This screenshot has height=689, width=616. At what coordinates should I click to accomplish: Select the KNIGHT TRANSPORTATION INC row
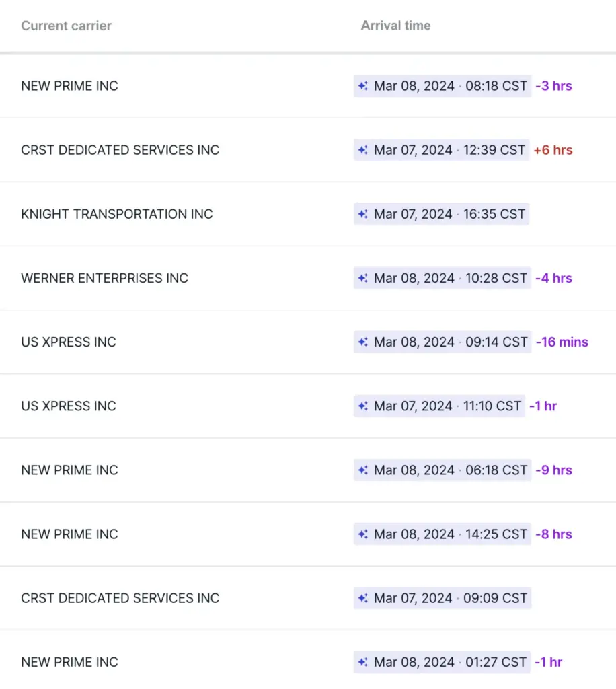point(117,214)
